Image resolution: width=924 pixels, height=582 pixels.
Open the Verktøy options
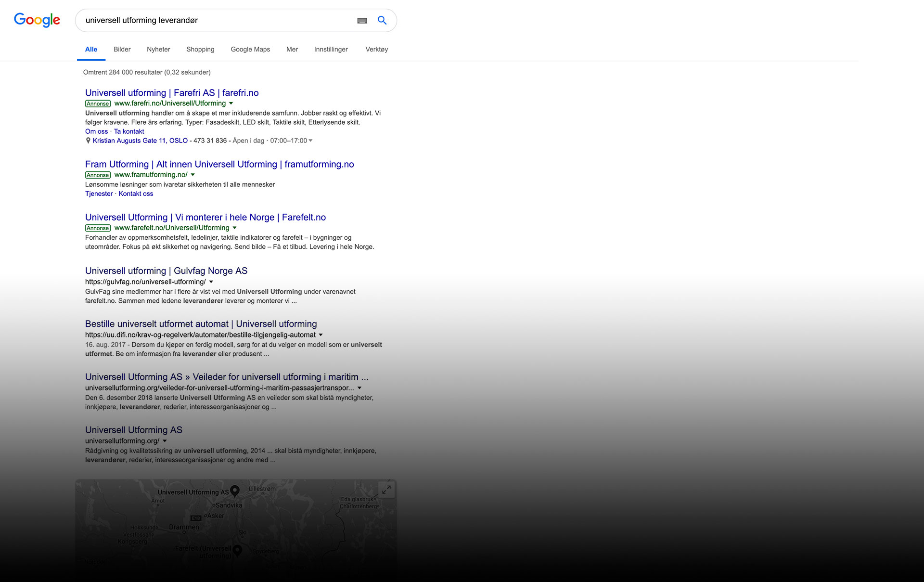377,49
